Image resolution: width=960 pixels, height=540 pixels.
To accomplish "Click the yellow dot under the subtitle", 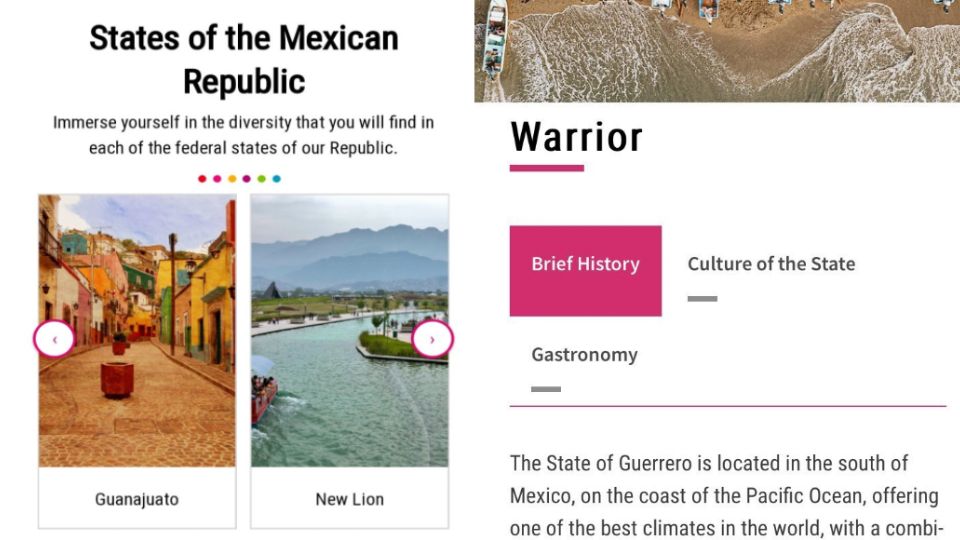I will pyautogui.click(x=232, y=179).
